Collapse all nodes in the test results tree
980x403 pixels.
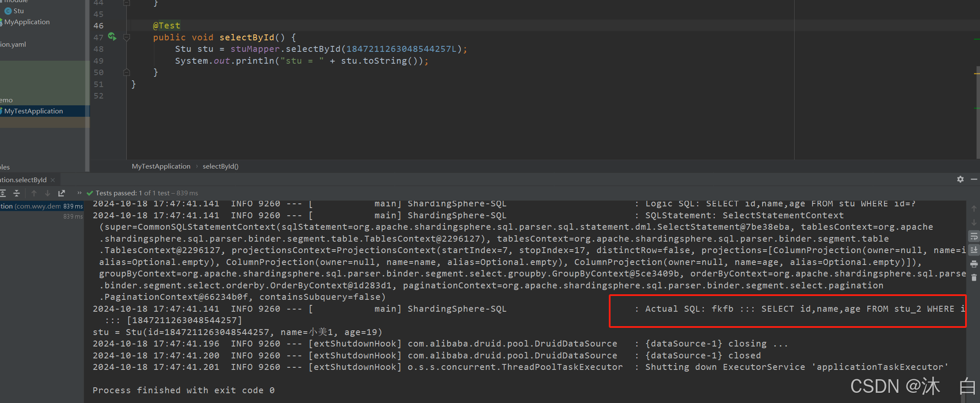click(x=16, y=193)
